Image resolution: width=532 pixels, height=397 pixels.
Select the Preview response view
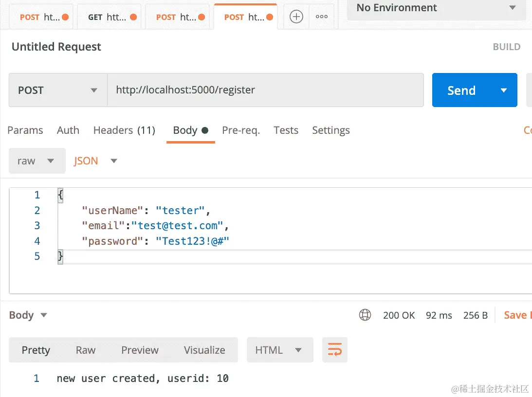[x=140, y=350]
